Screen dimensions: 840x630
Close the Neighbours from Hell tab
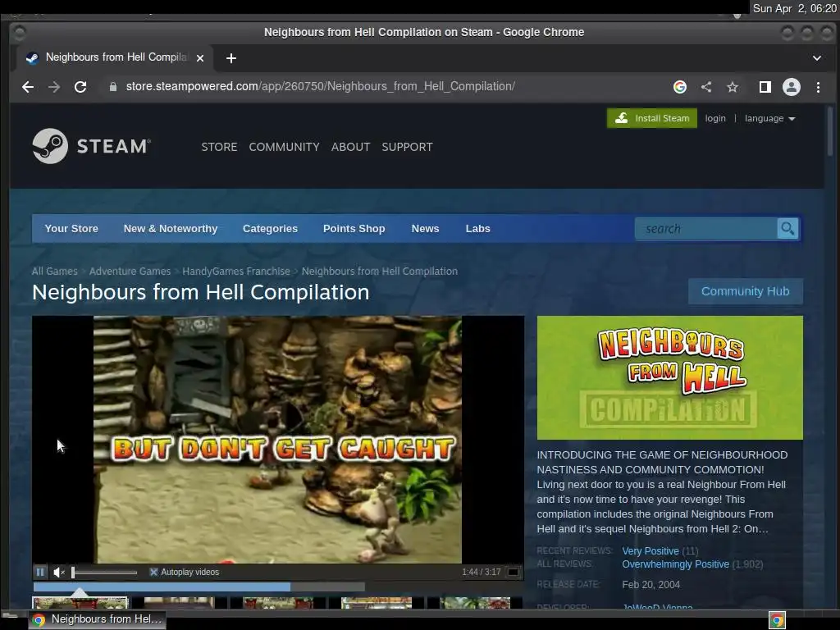coord(200,58)
